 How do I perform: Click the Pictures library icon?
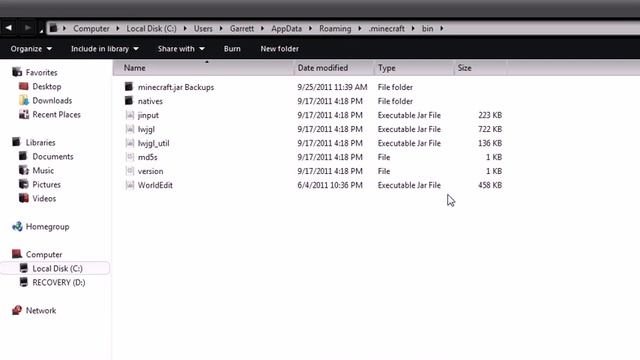click(x=24, y=184)
